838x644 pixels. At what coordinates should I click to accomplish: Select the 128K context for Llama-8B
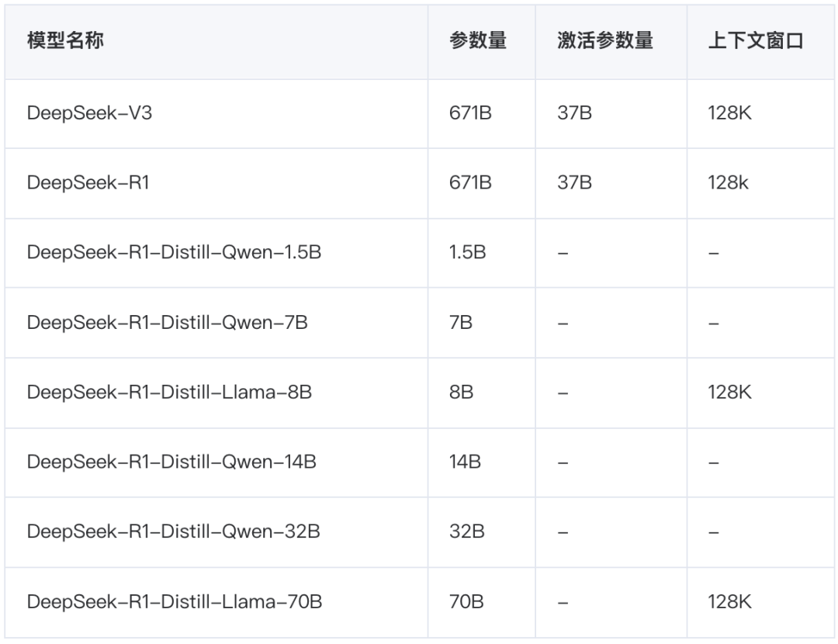(729, 393)
